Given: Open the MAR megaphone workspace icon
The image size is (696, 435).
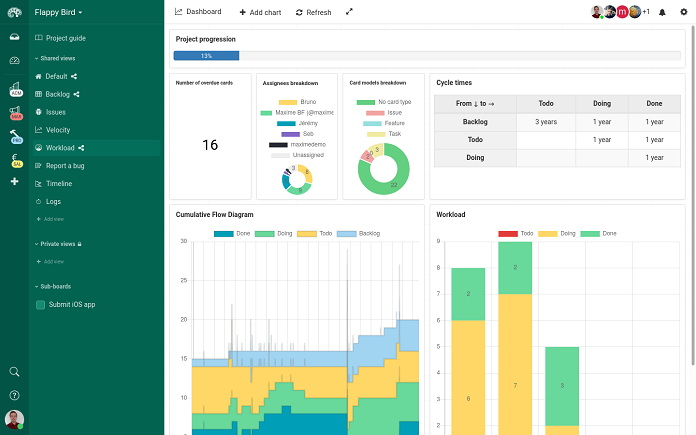Looking at the screenshot, I should (16, 113).
